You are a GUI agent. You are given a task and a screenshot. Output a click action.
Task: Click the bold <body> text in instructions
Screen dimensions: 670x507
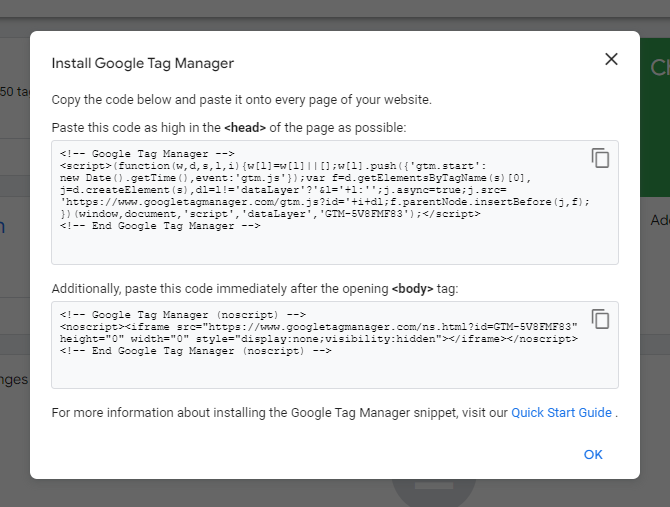pyautogui.click(x=412, y=288)
